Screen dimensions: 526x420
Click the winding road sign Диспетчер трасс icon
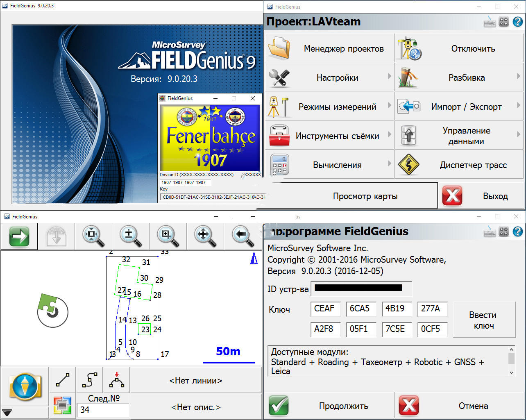(408, 165)
